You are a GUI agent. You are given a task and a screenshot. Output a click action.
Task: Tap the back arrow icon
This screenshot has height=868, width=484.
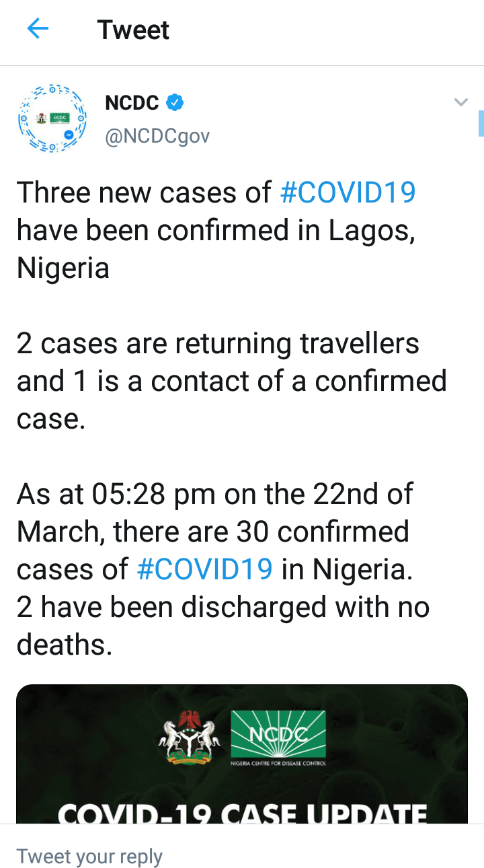click(x=38, y=30)
